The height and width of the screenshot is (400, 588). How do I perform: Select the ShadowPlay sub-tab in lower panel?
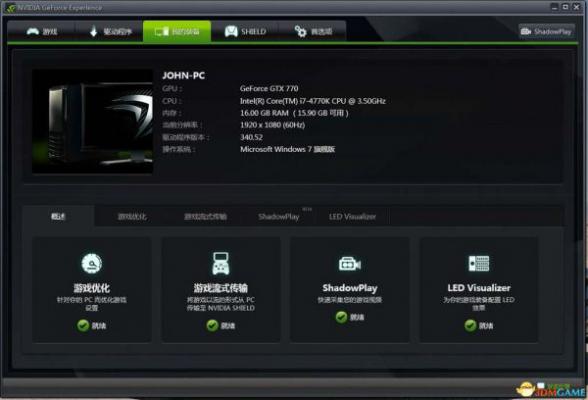(279, 217)
